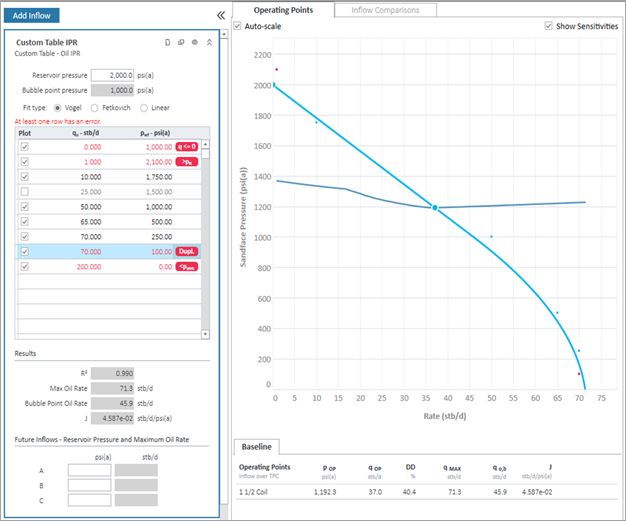
Task: Uncheck Plot for the 0.000 rate row
Action: tap(25, 147)
